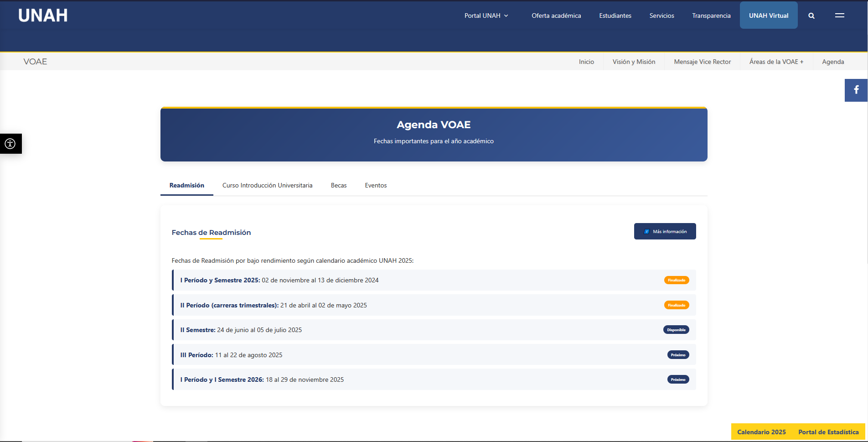Expand Áreas de la VOAE menu

(x=776, y=62)
